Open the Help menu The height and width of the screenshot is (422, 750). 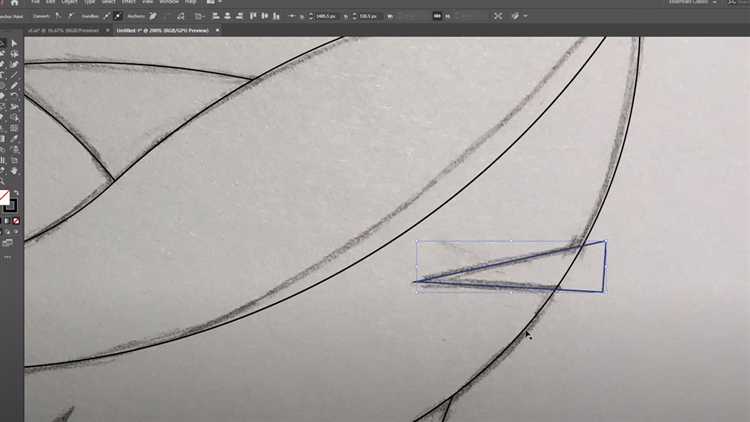(191, 2)
